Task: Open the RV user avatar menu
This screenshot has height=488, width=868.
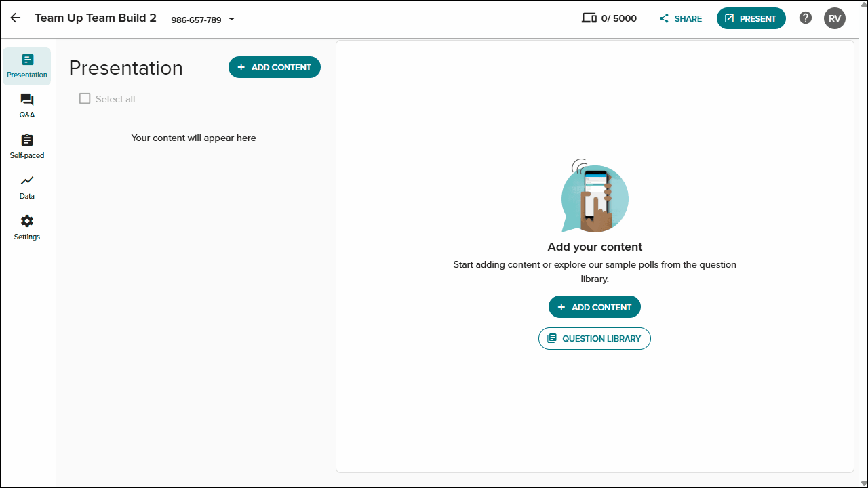Action: tap(835, 18)
